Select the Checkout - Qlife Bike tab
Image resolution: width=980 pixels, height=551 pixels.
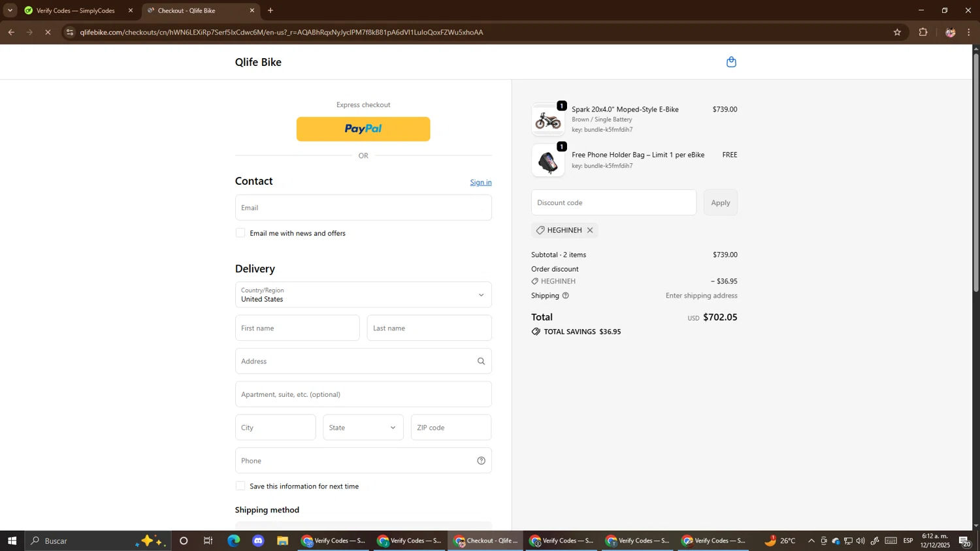(x=196, y=10)
